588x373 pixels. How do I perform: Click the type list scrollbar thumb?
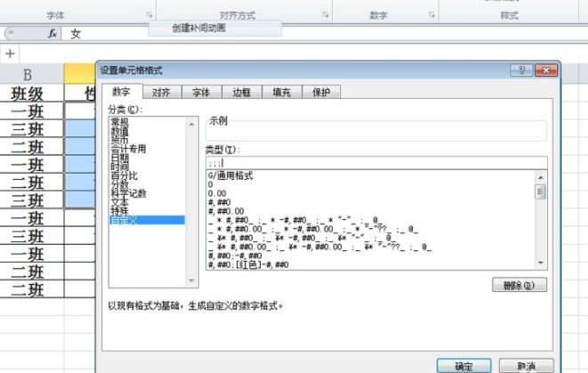click(x=540, y=191)
